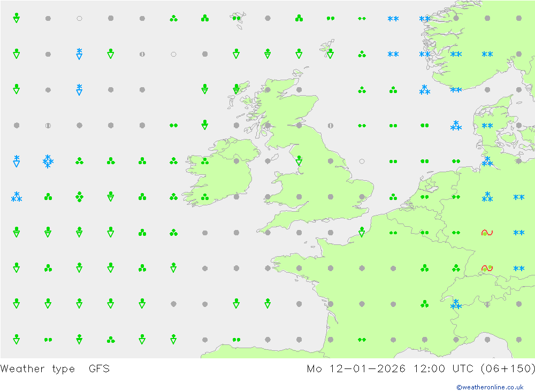The width and height of the screenshot is (535, 392).
Task: Click the snow symbol on the German North Sea coast
Action: pyautogui.click(x=487, y=162)
